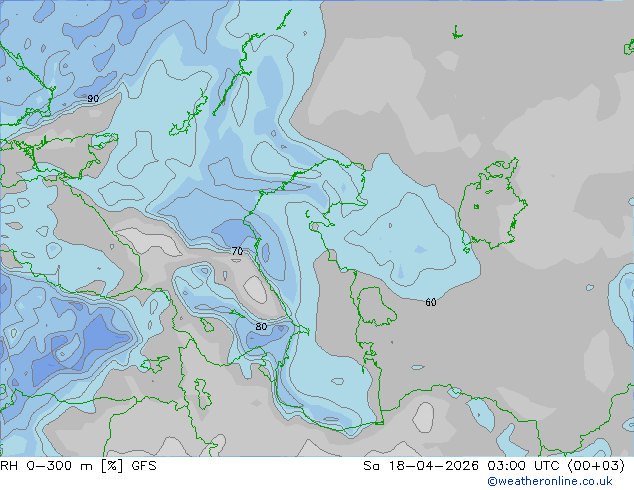Click the 90 contour label
The height and width of the screenshot is (490, 634).
point(93,99)
